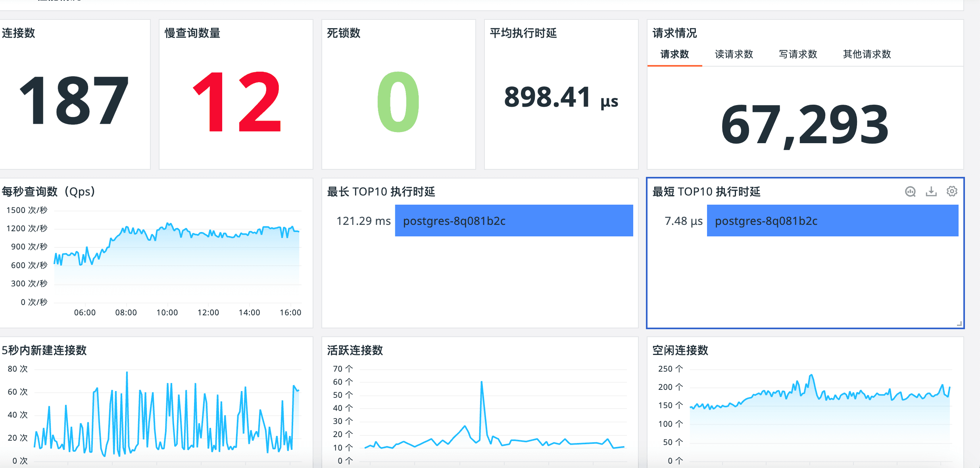
Task: Click the 空闲连接数 panel title
Action: (680, 350)
